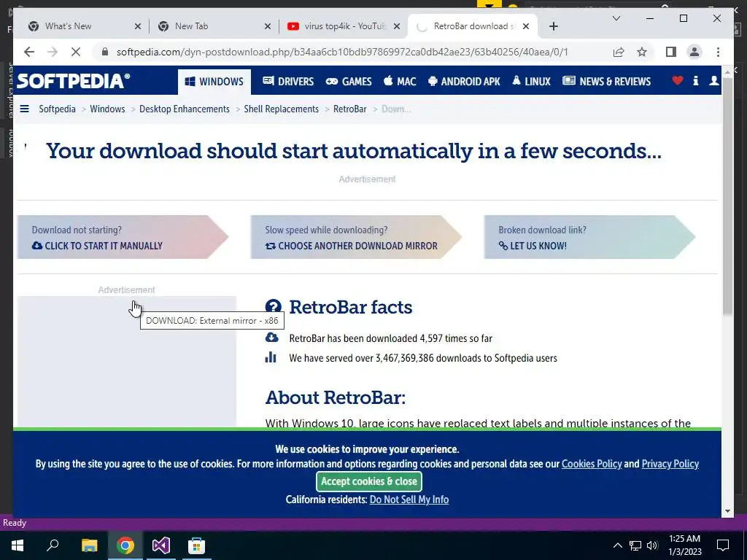Stop page loading with X button
The image size is (747, 560).
click(76, 52)
